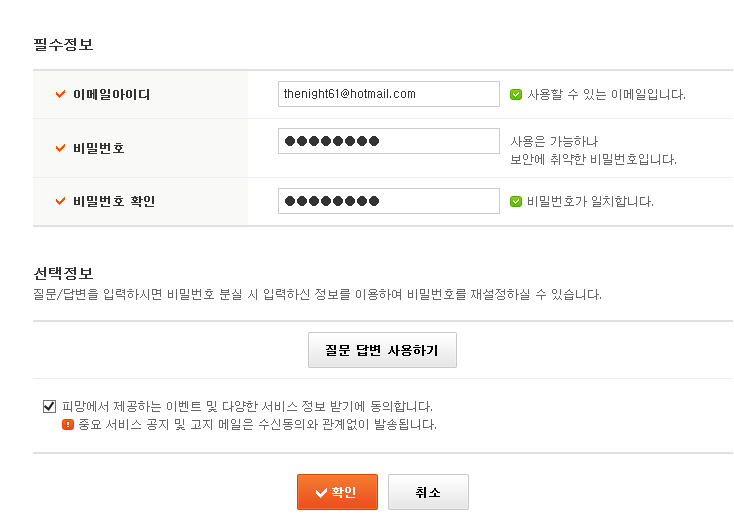Toggle the event and service info consent checkbox
734x532 pixels.
(x=49, y=406)
